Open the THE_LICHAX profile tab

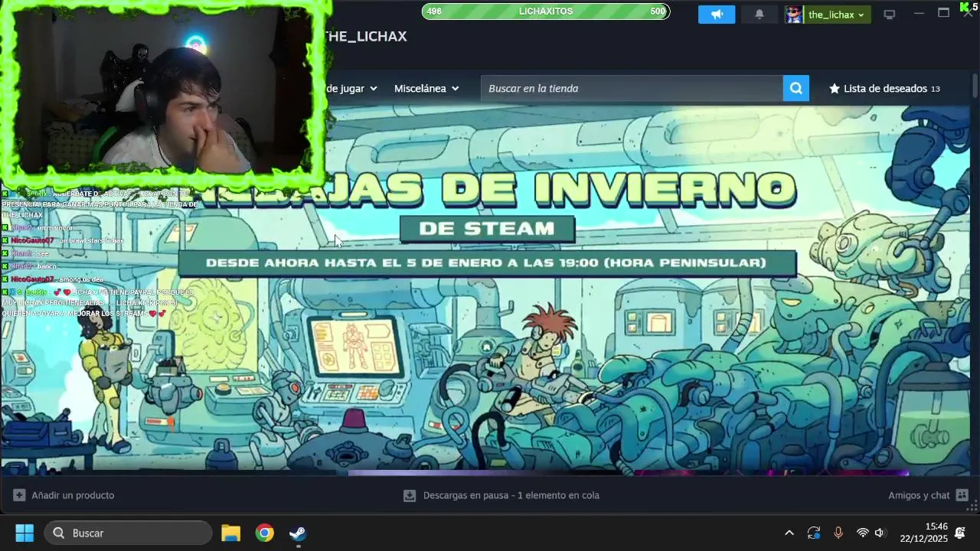click(x=366, y=36)
